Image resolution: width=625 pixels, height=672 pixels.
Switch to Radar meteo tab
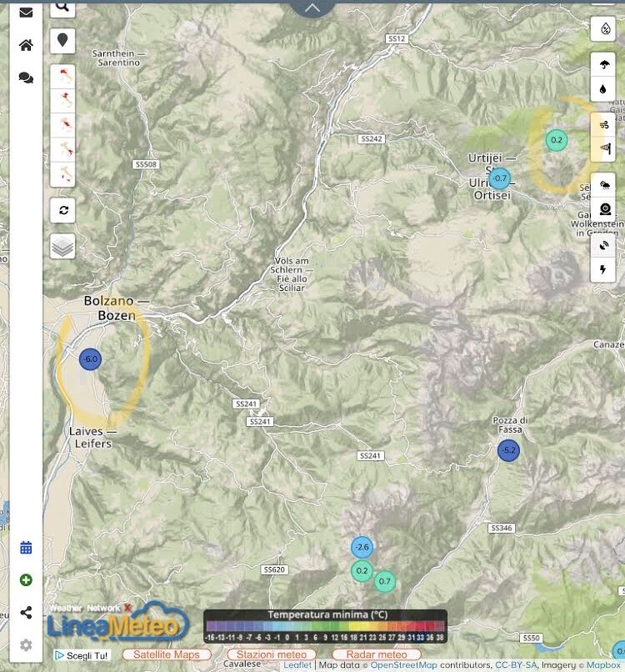coord(376,654)
